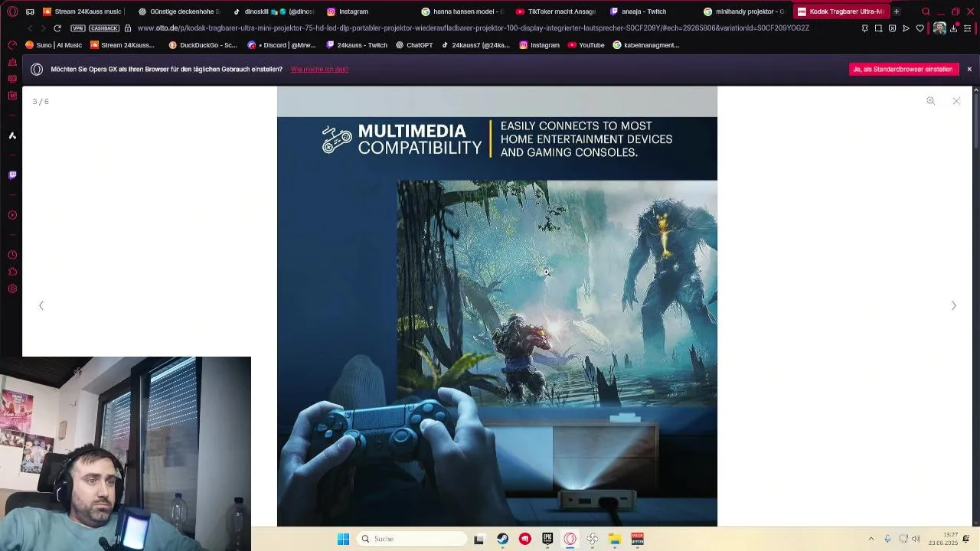Open Opera sidebar settings gear
The image size is (980, 551).
(12, 289)
